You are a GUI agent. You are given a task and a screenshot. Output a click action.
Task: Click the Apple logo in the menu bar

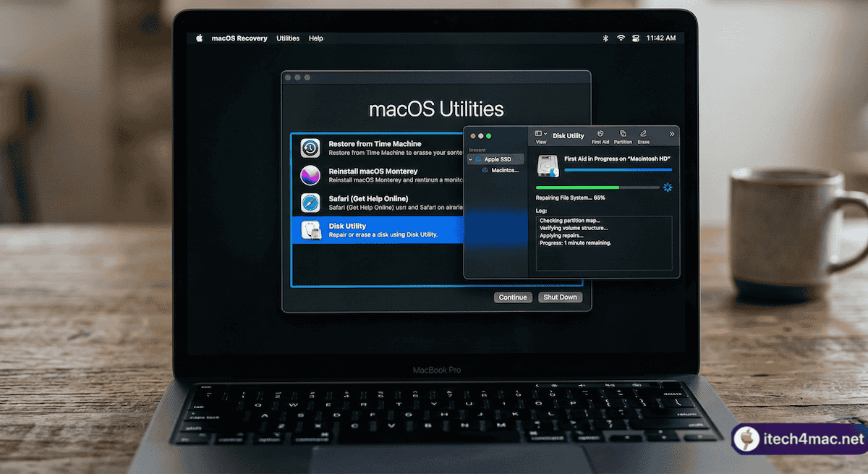pyautogui.click(x=199, y=38)
